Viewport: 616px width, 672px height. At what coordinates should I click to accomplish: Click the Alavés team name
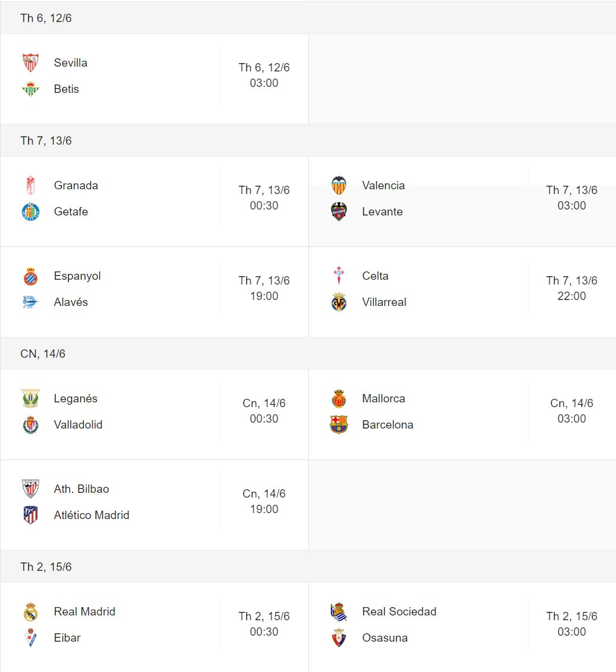(x=71, y=302)
